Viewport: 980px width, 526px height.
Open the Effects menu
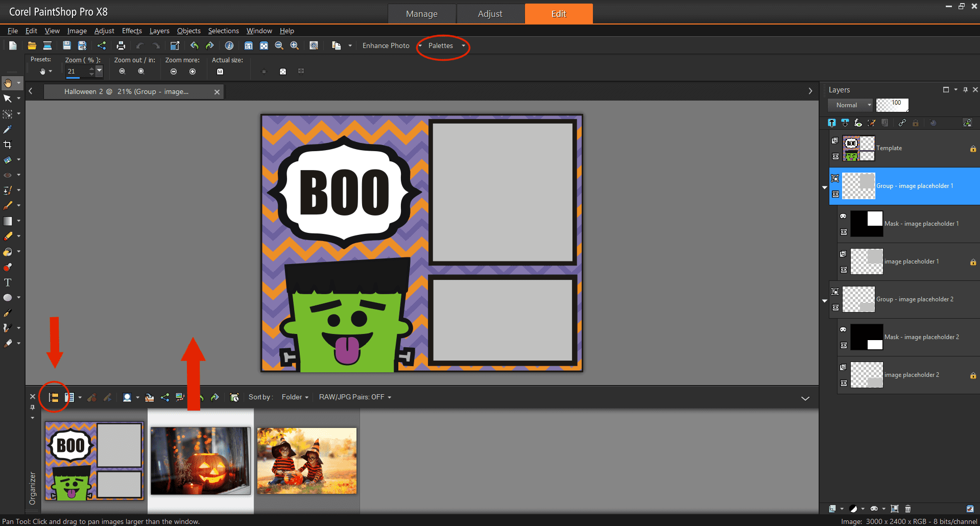pos(132,31)
